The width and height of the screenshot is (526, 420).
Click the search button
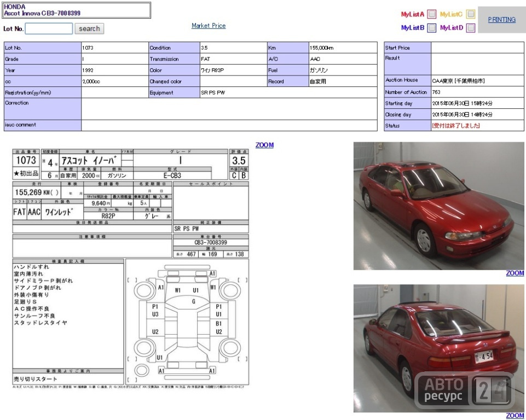89,28
